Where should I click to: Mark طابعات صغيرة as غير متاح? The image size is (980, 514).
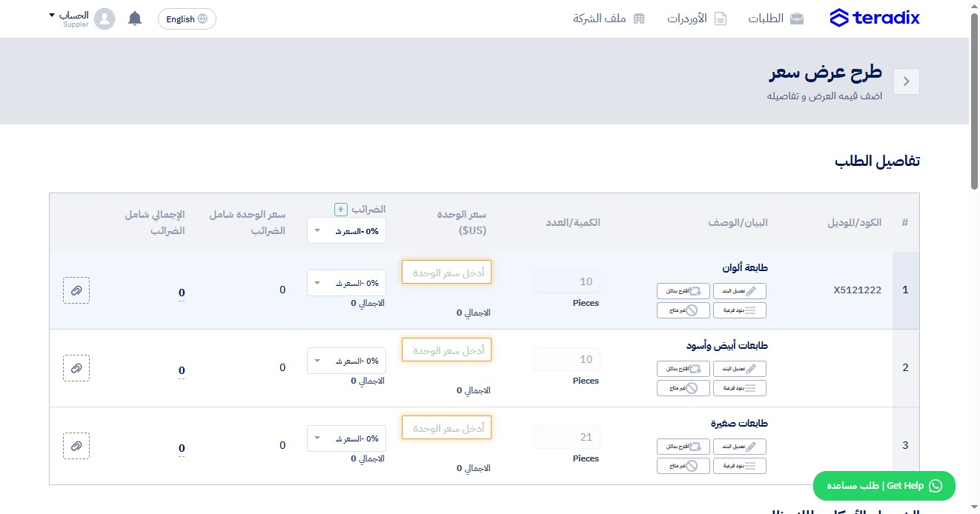coord(683,466)
